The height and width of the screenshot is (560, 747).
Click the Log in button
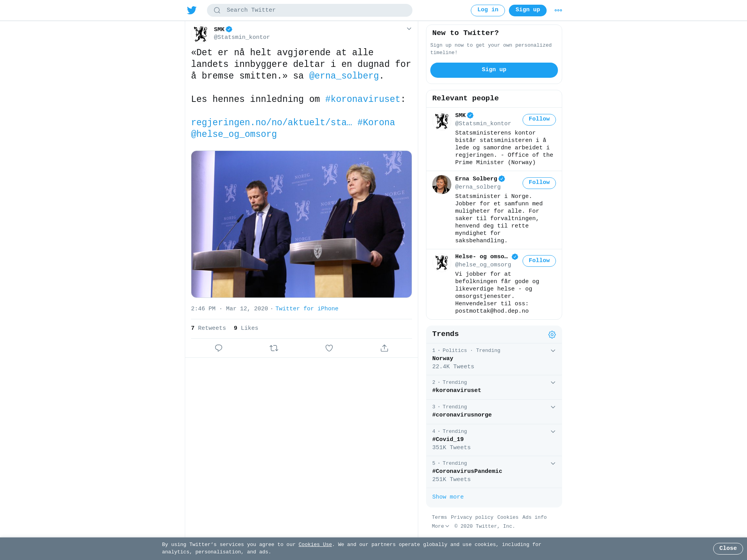[x=487, y=10]
